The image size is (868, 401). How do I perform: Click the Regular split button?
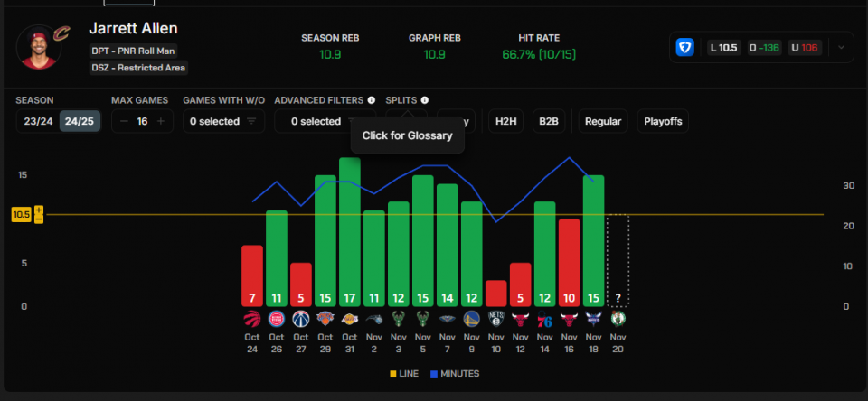coord(602,121)
